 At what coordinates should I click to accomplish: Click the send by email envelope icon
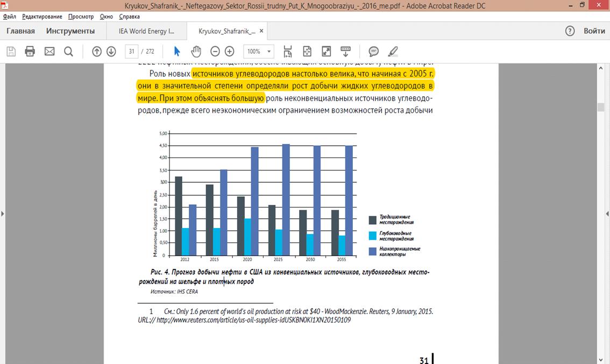pos(49,52)
